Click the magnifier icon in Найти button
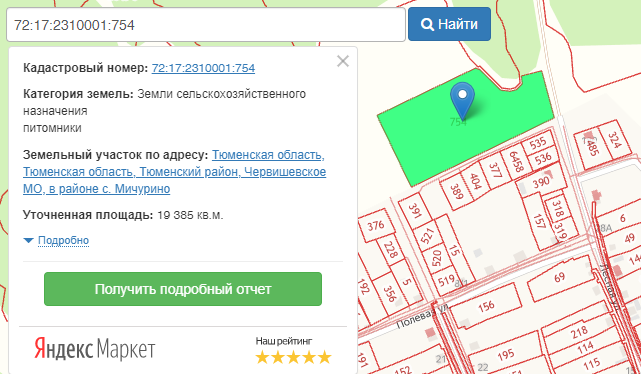Viewport: 641px width, 374px height. coord(427,25)
